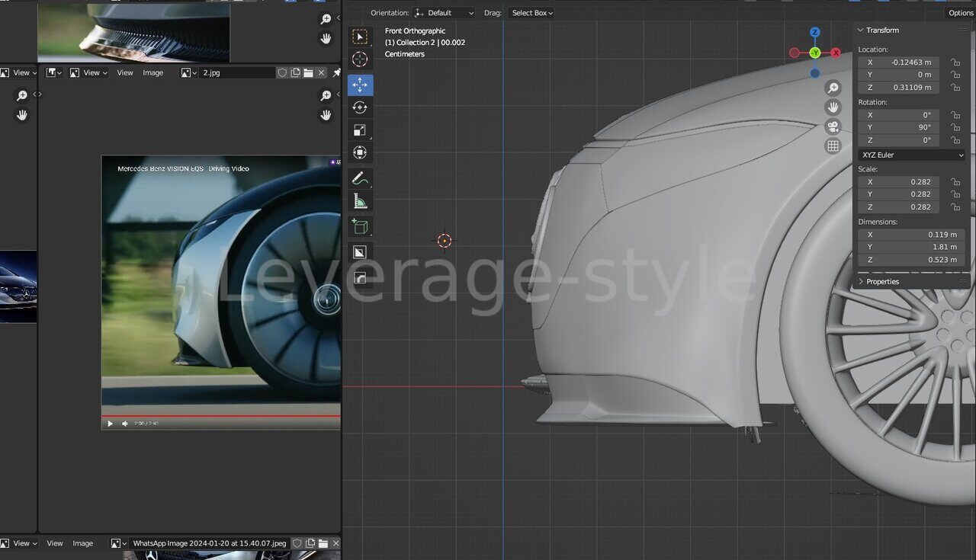
Task: Select the Add Cube tool
Action: 360,226
